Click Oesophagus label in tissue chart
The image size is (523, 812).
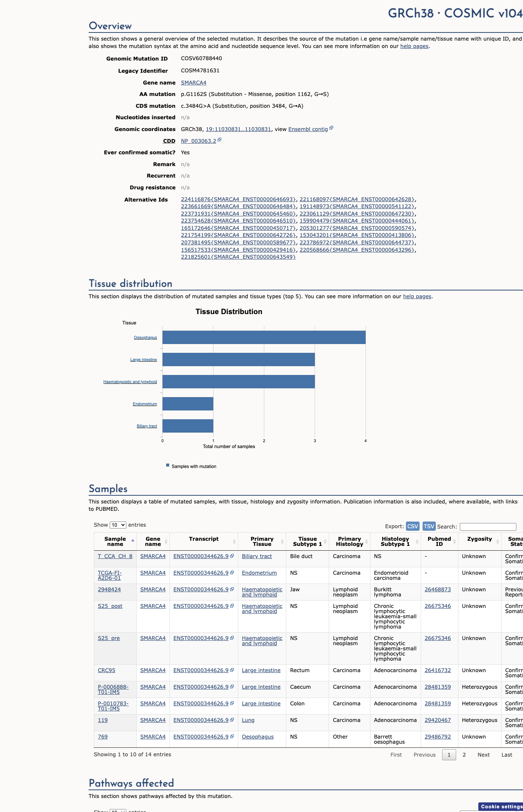(x=145, y=337)
